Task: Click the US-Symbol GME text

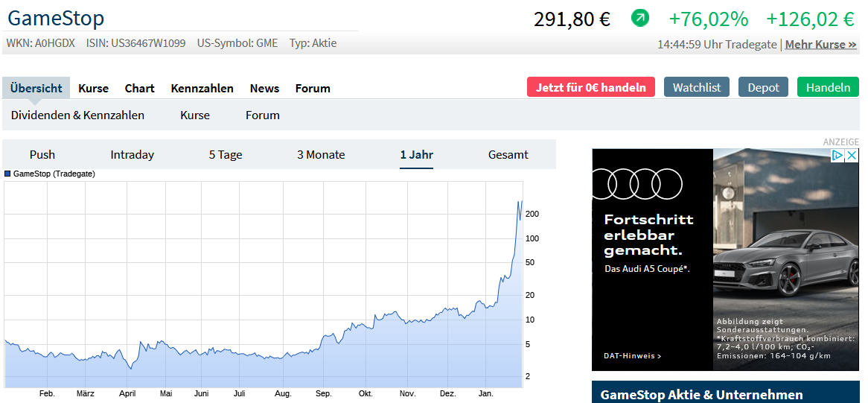Action: [x=237, y=42]
